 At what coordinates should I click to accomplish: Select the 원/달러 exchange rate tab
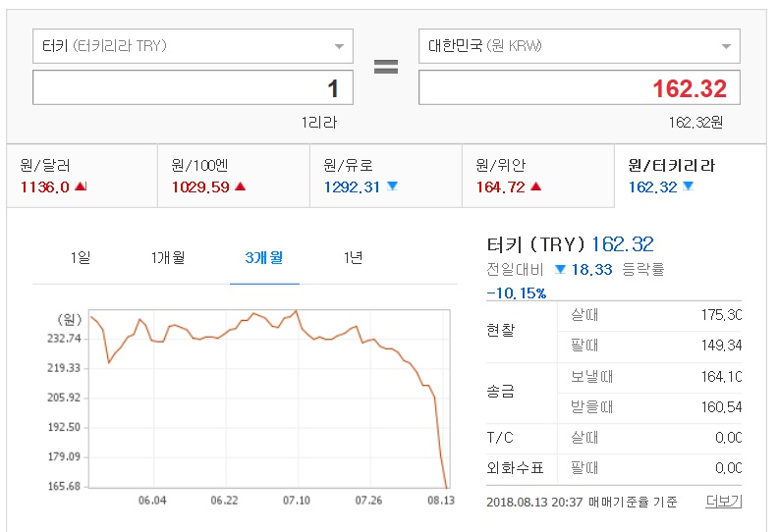point(83,176)
